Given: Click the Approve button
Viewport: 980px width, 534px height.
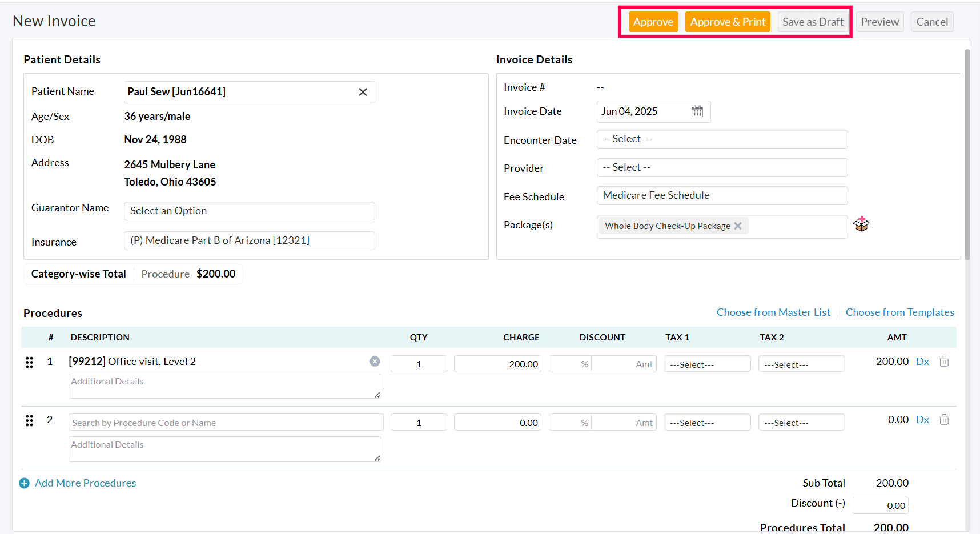Looking at the screenshot, I should click(653, 22).
